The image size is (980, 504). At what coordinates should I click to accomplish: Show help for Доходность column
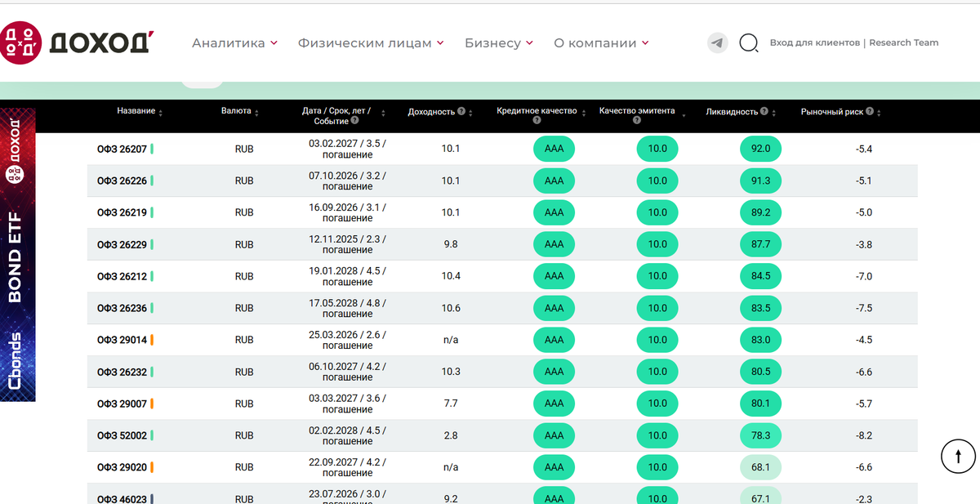461,111
